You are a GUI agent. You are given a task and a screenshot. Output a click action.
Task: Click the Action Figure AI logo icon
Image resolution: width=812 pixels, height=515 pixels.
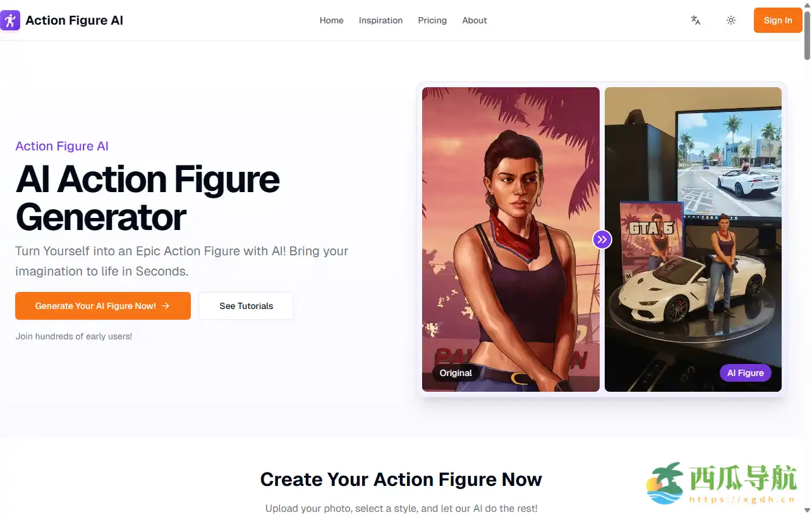click(x=10, y=20)
